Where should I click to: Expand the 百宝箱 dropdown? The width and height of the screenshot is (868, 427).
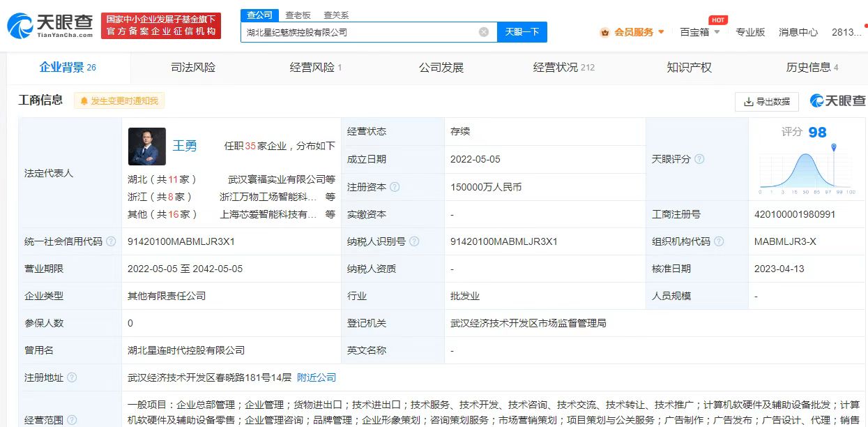(701, 32)
